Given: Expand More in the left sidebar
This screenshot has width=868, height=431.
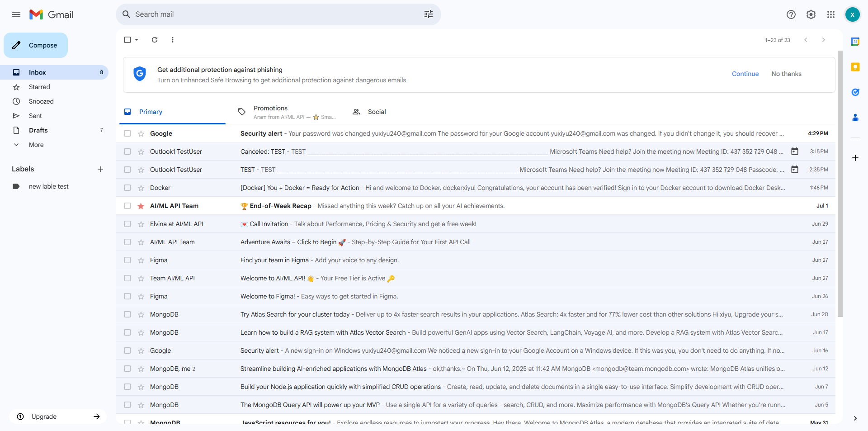Looking at the screenshot, I should pyautogui.click(x=36, y=145).
